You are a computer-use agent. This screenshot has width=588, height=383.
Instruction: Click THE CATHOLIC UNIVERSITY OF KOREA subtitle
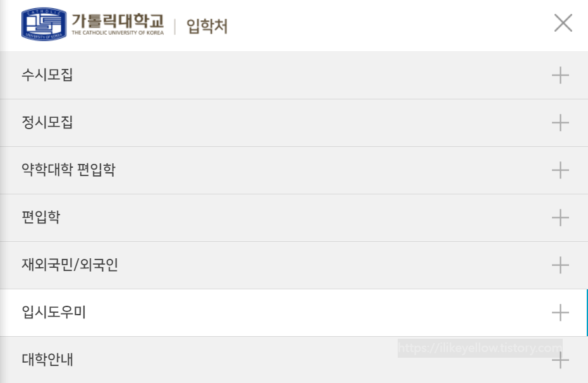(118, 33)
